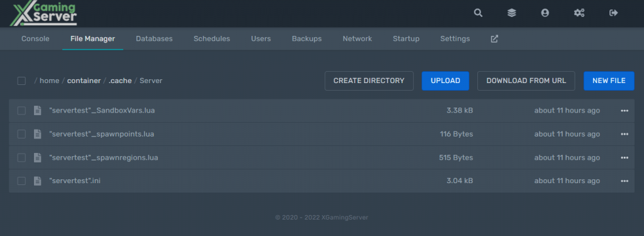
Task: Click file icon next to "servertest".ini
Action: click(x=37, y=181)
